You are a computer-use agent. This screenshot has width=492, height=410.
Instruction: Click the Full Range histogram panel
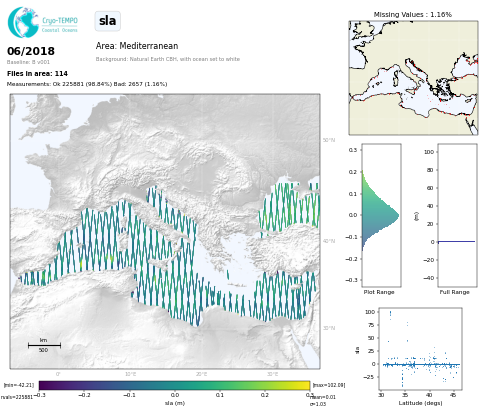[457, 215]
